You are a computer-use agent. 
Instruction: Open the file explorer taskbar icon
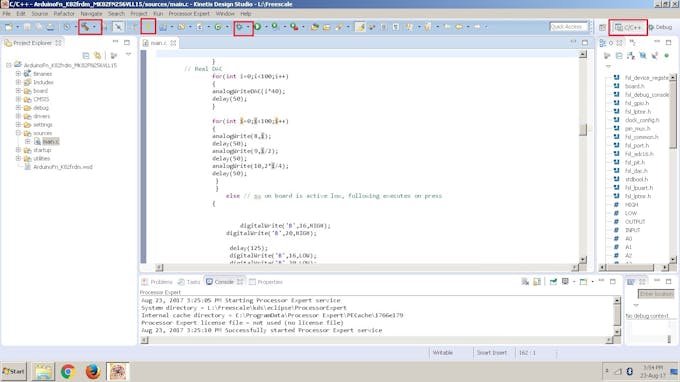(43, 372)
